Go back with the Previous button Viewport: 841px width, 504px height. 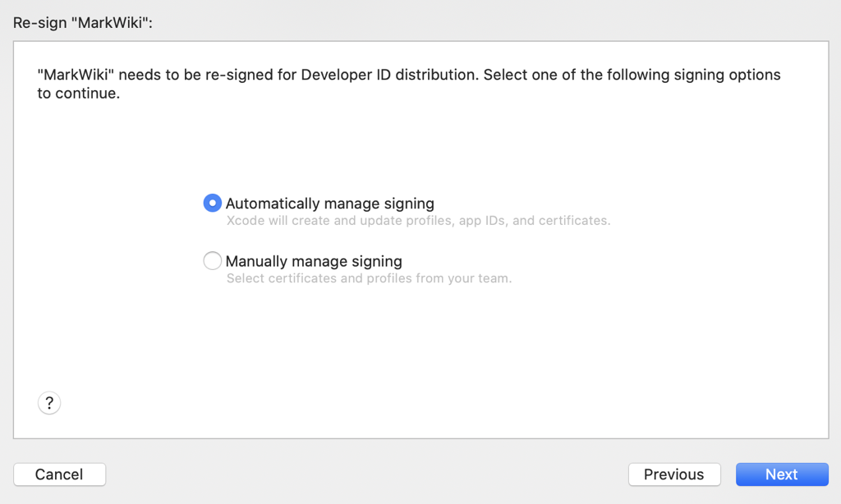[x=673, y=474]
